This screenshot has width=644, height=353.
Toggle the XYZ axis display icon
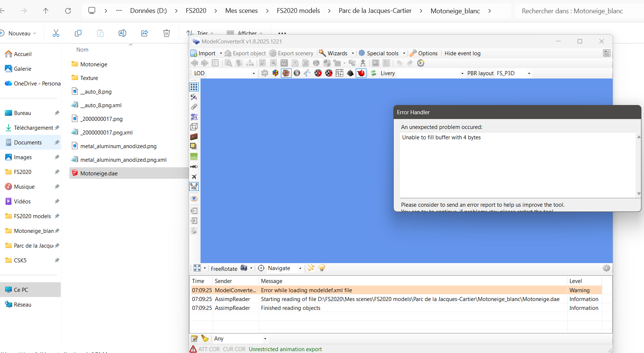click(194, 97)
